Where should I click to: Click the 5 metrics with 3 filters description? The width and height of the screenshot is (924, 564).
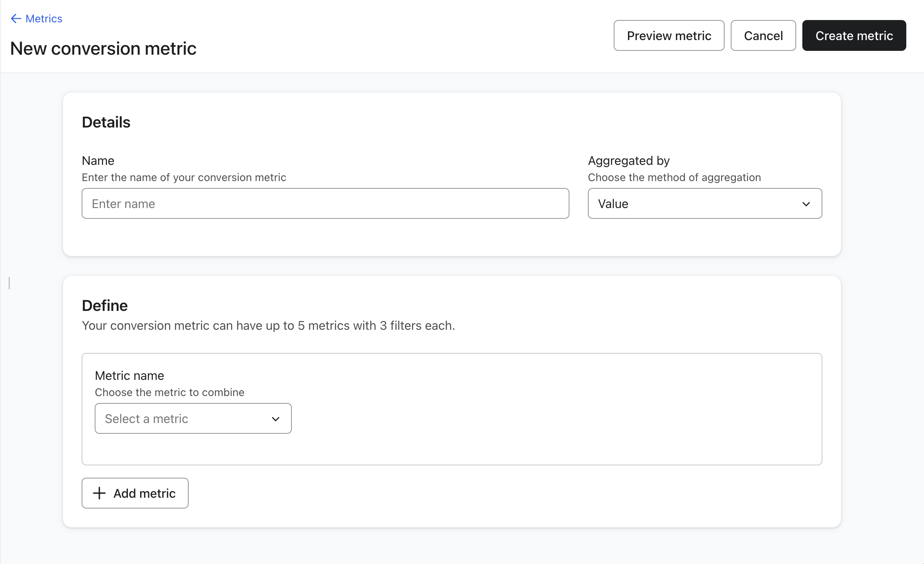[x=268, y=326]
